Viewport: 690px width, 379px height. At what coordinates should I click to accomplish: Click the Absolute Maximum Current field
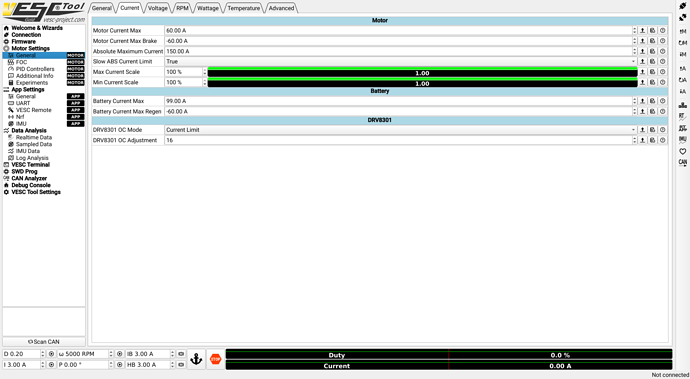[x=398, y=51]
